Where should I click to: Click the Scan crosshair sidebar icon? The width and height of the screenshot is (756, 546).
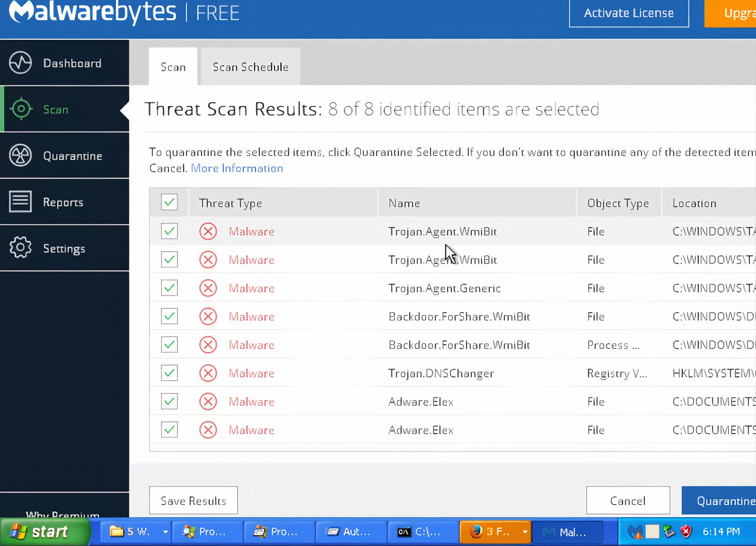[x=21, y=109]
